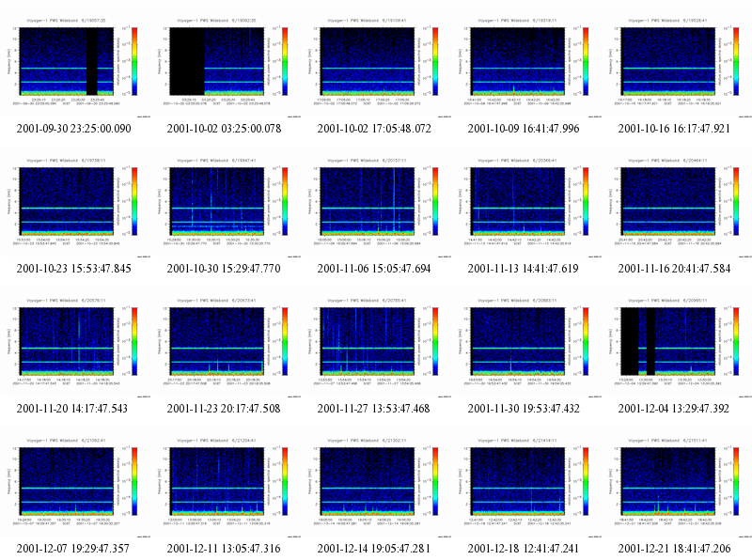Click the caption text 2001-10-02 17:05:48.072
The height and width of the screenshot is (560, 752).
click(x=374, y=129)
